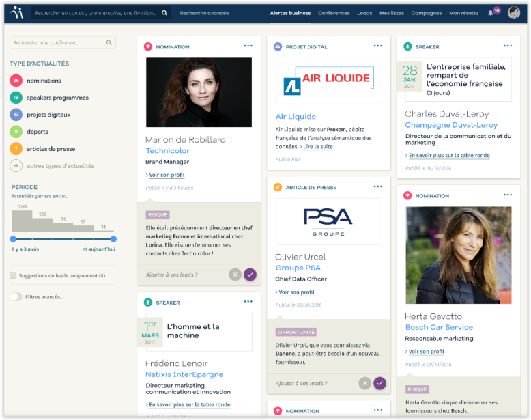Click the orange Article de presse icon on PSA card
Image resolution: width=531 pixels, height=420 pixels.
click(x=278, y=187)
